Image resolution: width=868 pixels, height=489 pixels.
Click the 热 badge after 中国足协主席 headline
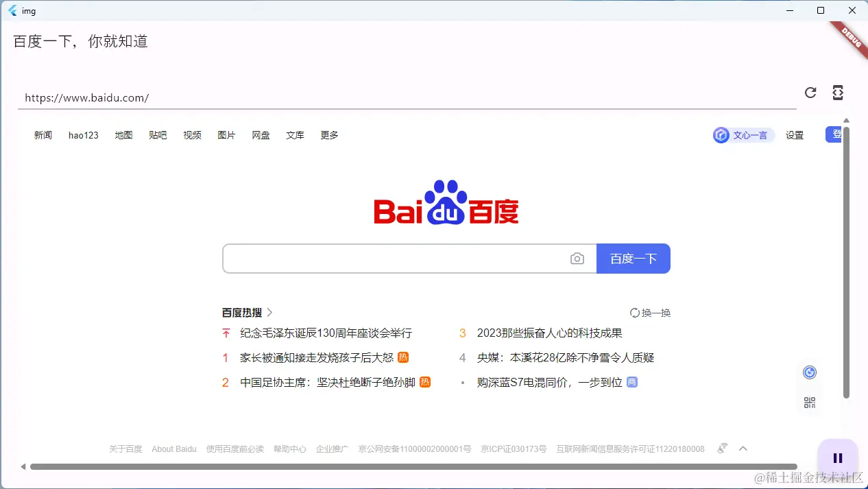pos(425,382)
